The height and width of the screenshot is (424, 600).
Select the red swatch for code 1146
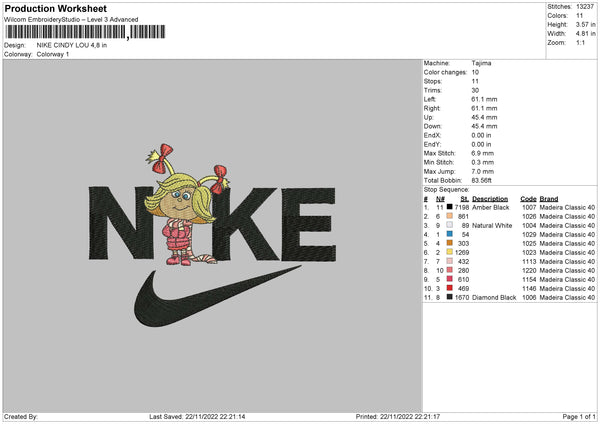450,288
